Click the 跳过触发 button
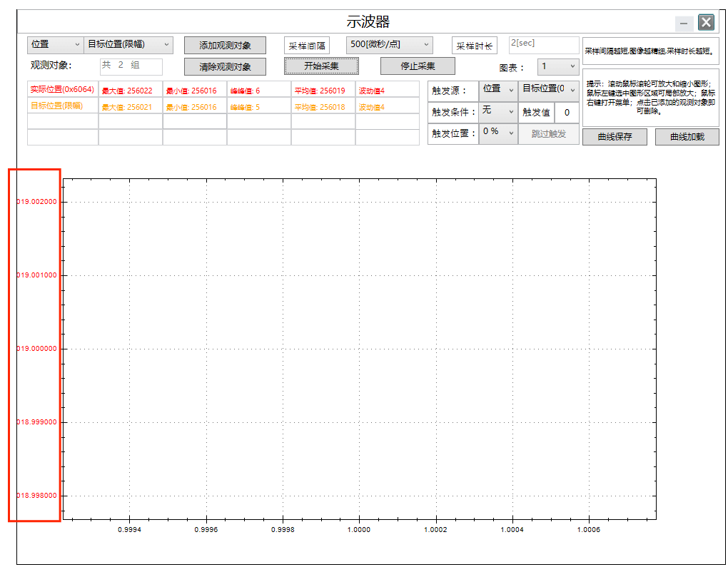This screenshot has height=567, width=728. coord(548,134)
